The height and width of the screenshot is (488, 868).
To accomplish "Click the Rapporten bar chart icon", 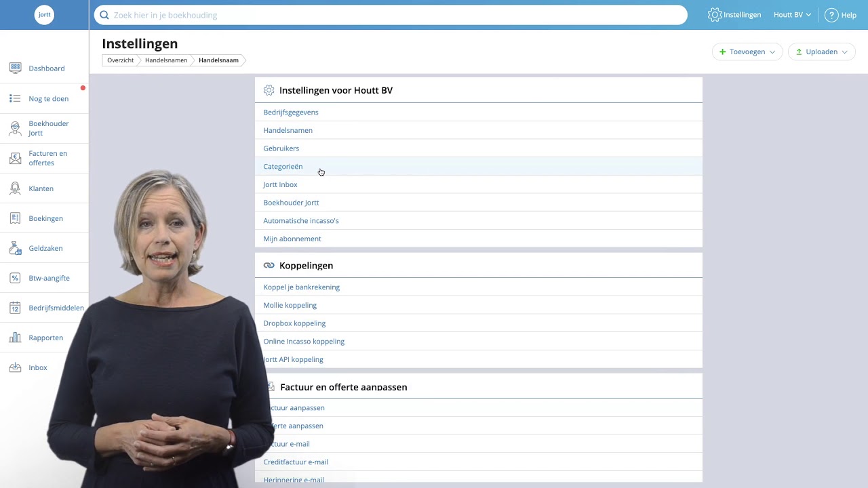I will pyautogui.click(x=15, y=338).
